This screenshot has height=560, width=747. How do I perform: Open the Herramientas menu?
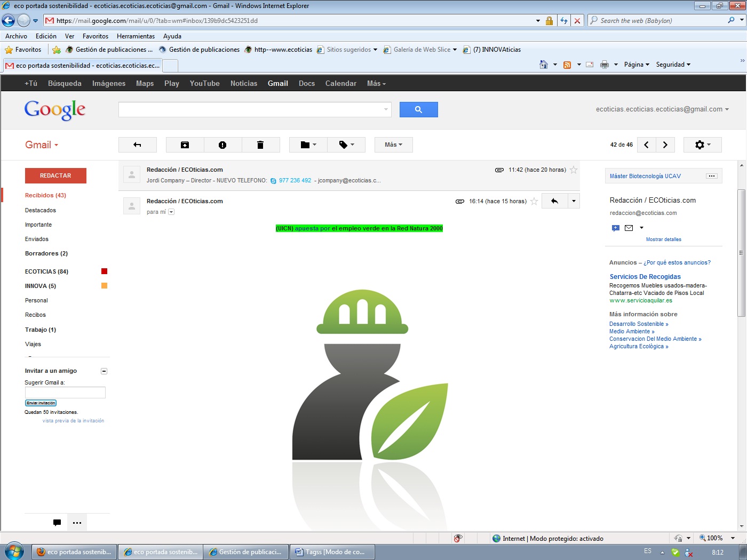coord(136,36)
